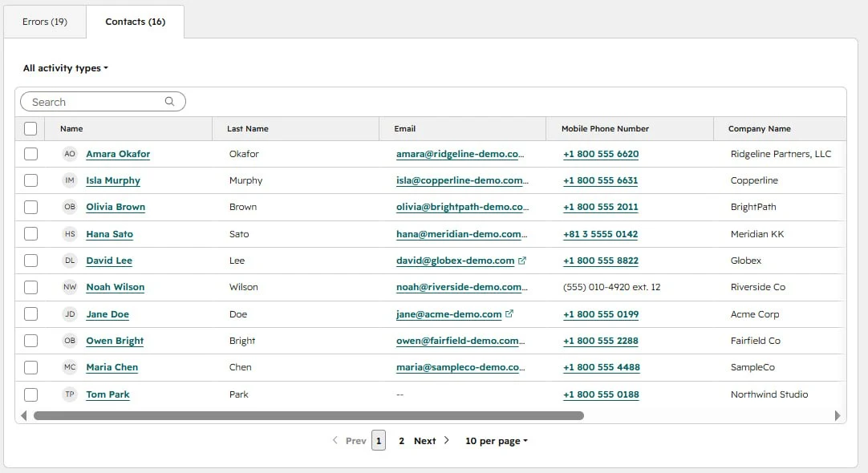Select the Owen Bright row checkbox
This screenshot has height=473, width=868.
pyautogui.click(x=31, y=341)
